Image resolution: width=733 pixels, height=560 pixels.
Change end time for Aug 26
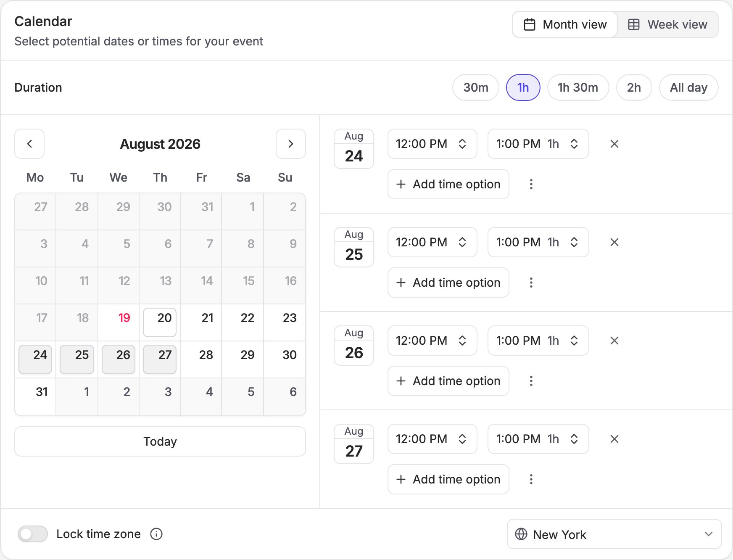pyautogui.click(x=538, y=341)
